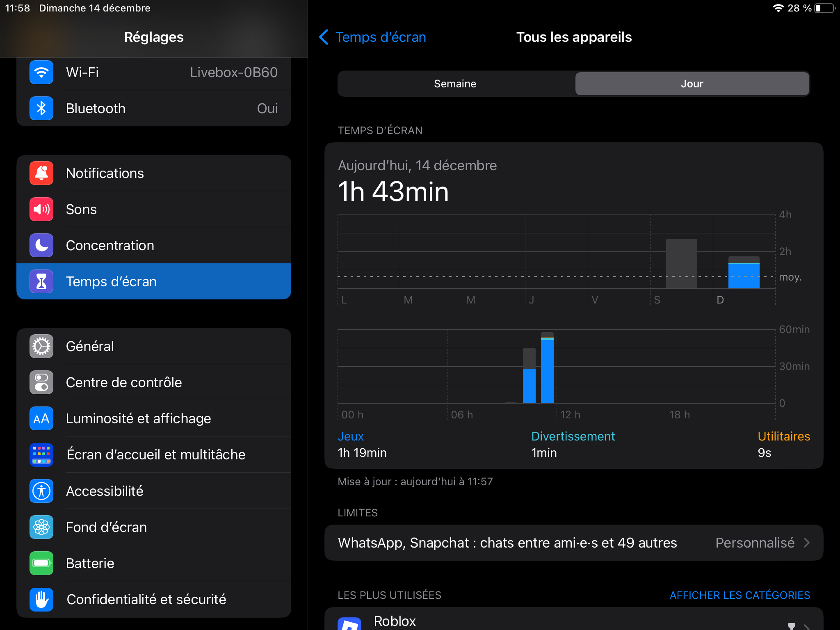Select Saturday's gray bar in weekly chart
Image resolution: width=840 pixels, height=630 pixels.
[681, 264]
